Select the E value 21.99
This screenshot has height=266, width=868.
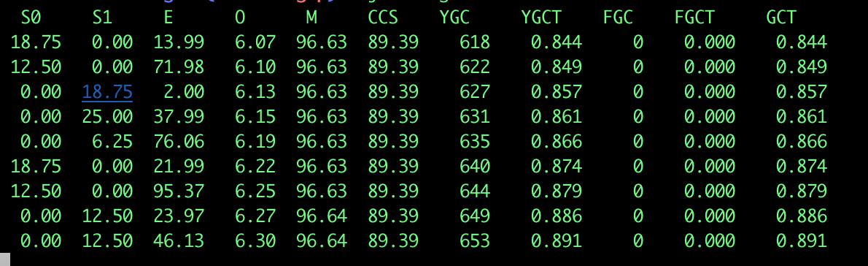point(179,166)
